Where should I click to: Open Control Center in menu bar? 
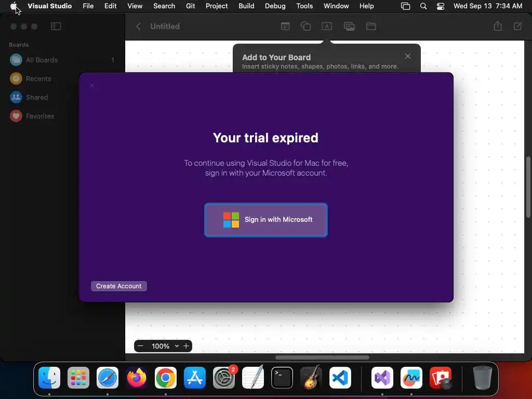coord(441,6)
